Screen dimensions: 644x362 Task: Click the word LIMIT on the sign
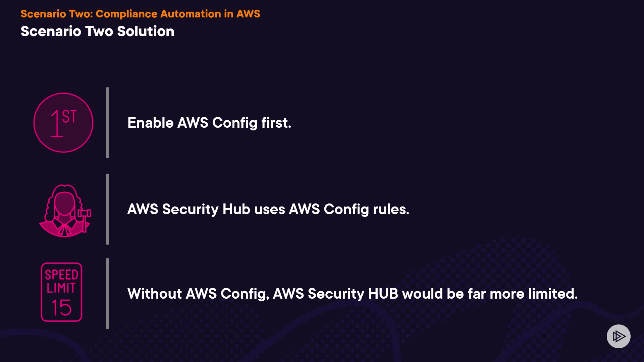pyautogui.click(x=61, y=288)
